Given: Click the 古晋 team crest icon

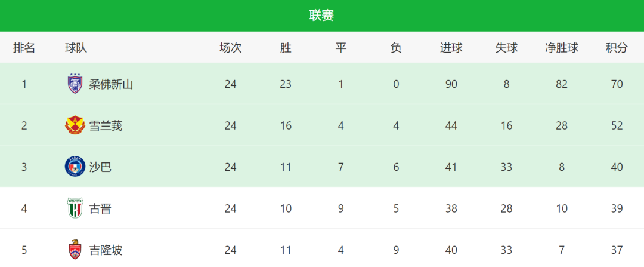Looking at the screenshot, I should pyautogui.click(x=75, y=208).
